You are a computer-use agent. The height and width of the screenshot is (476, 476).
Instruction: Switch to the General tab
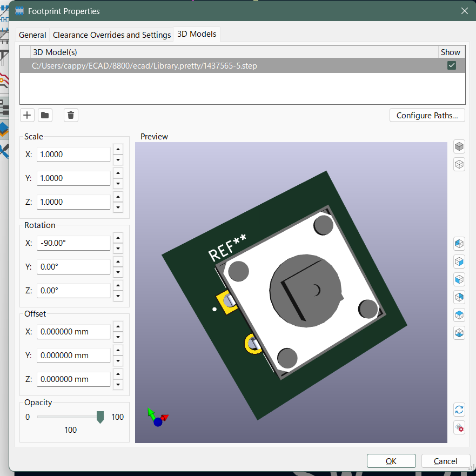32,35
